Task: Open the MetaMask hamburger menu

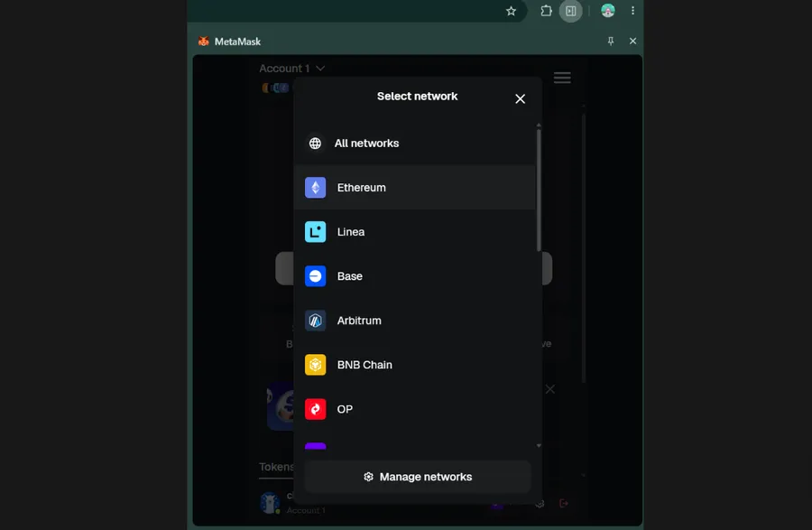Action: click(562, 79)
